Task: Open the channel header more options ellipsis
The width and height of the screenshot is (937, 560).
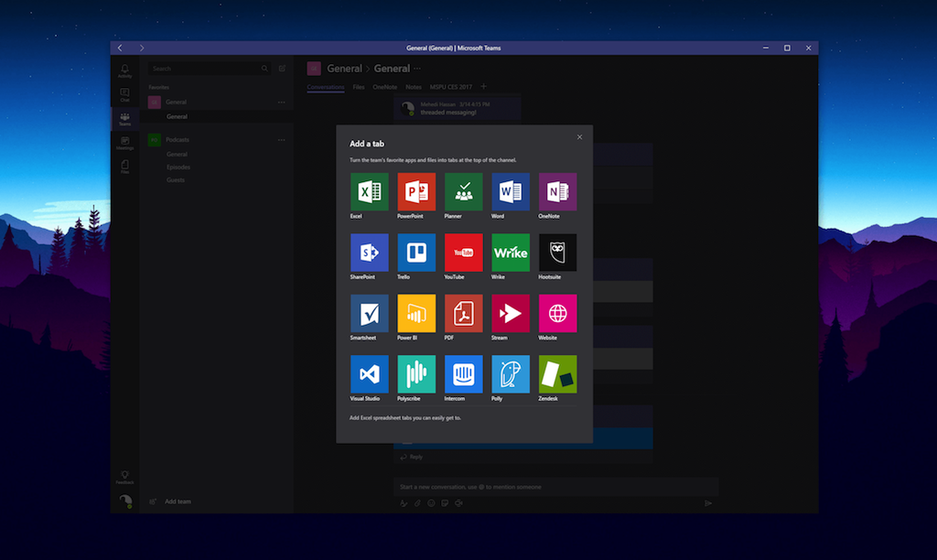Action: tap(417, 68)
